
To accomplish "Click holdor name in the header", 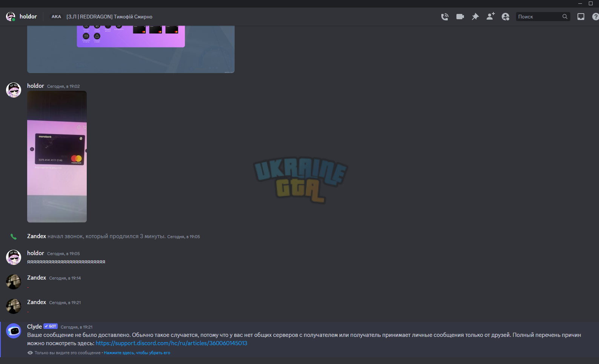I will coord(28,17).
